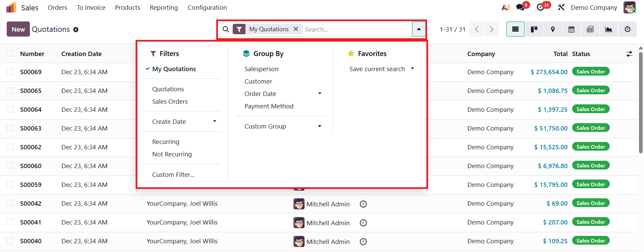The image size is (644, 252).
Task: Open the debug tools wrench icon
Action: tap(561, 7)
